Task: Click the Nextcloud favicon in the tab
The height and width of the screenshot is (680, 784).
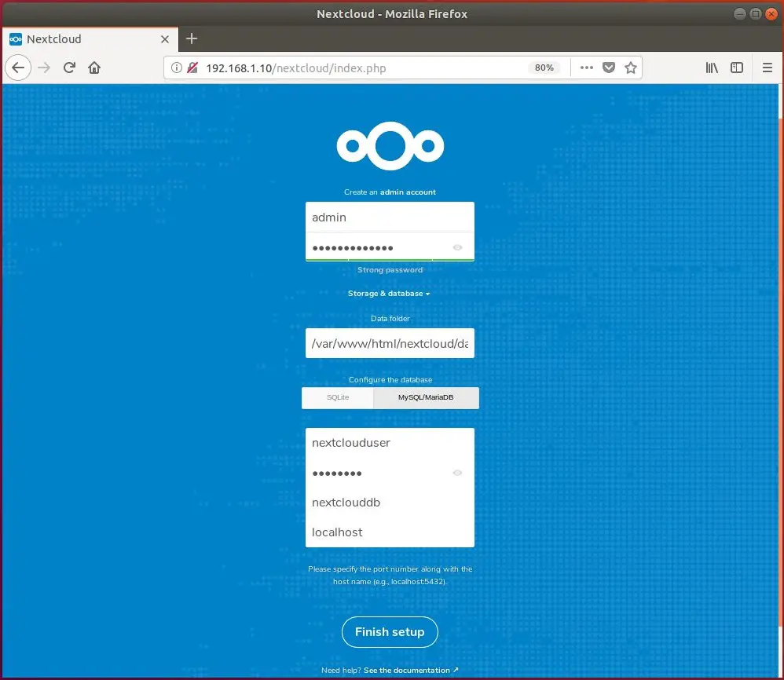Action: (16, 39)
